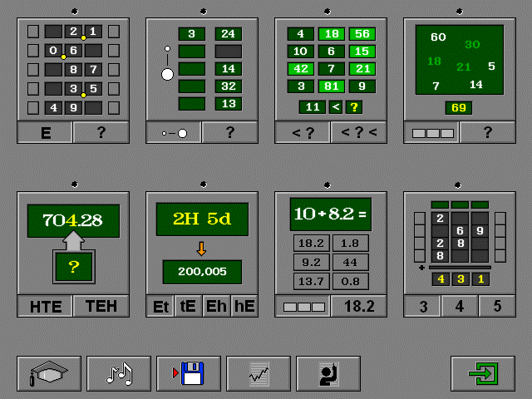Select the 3 option in column addition puzzle
Screen dimensions: 532x399
423,306
